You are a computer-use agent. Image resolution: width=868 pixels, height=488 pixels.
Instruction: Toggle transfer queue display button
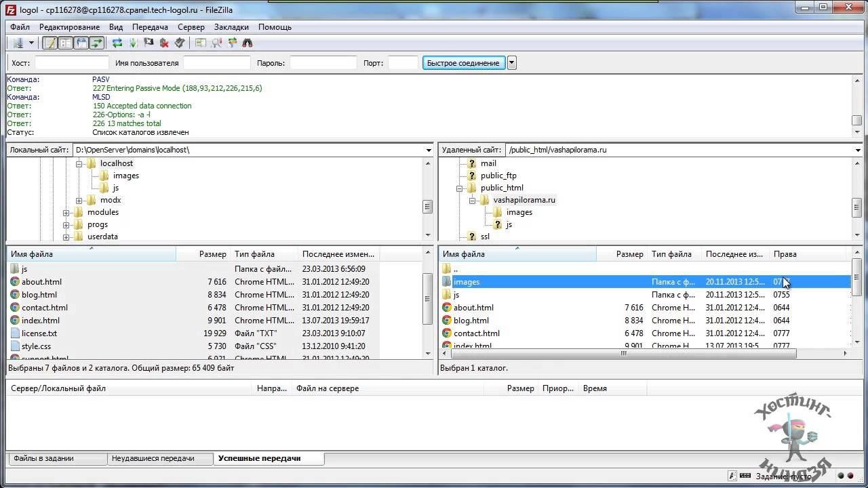tap(96, 43)
